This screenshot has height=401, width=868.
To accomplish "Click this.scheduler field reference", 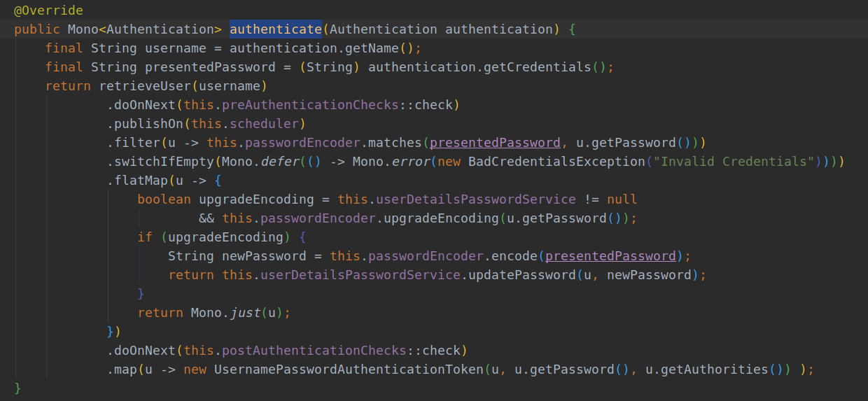I will click(x=245, y=124).
